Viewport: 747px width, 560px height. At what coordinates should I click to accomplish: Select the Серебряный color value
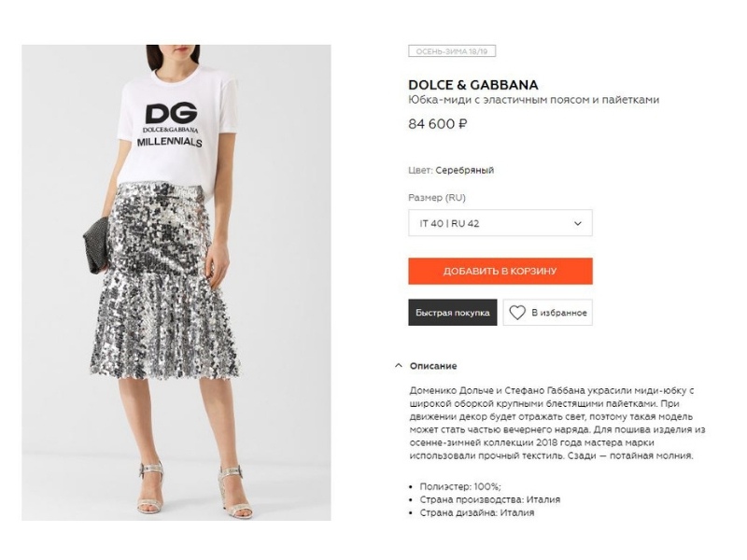(464, 170)
